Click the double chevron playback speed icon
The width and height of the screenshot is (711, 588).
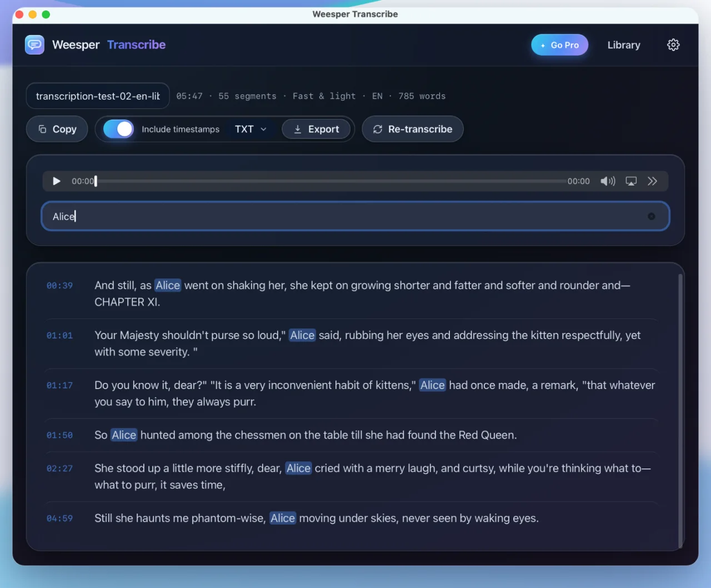click(x=652, y=181)
